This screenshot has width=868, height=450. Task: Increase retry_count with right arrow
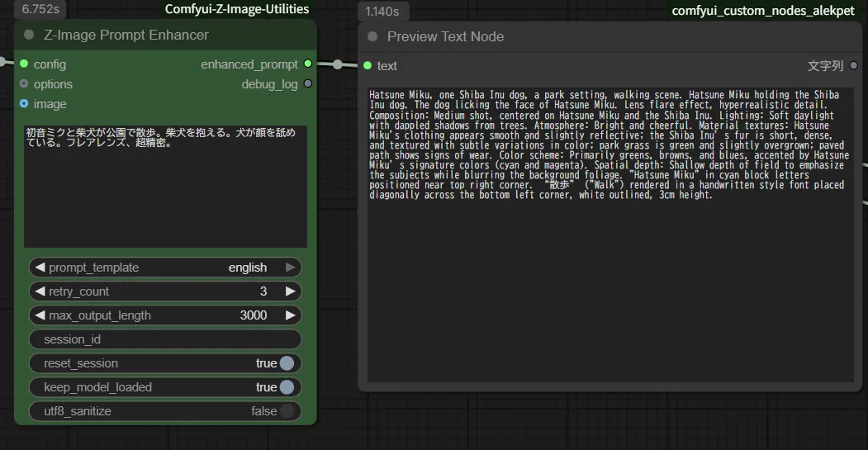290,291
